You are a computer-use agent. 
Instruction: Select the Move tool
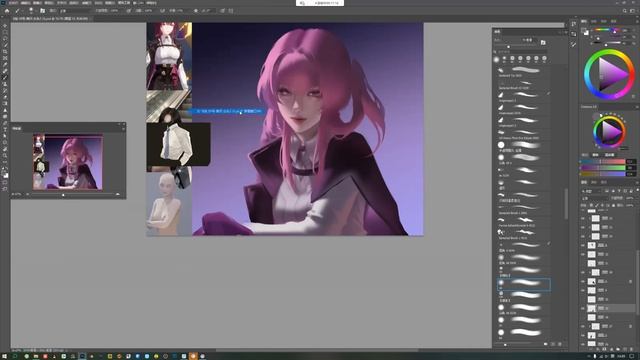(x=5, y=25)
